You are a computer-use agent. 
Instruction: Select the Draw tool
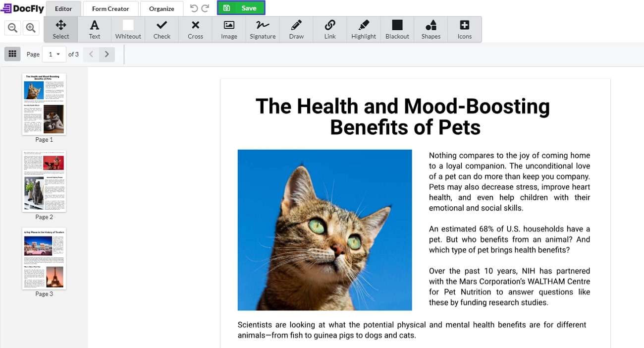[296, 29]
